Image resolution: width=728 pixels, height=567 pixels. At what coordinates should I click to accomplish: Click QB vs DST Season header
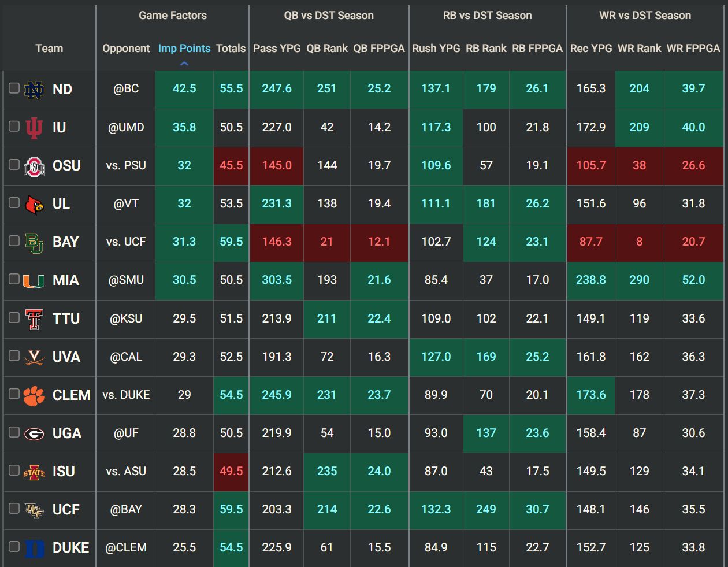(x=329, y=16)
